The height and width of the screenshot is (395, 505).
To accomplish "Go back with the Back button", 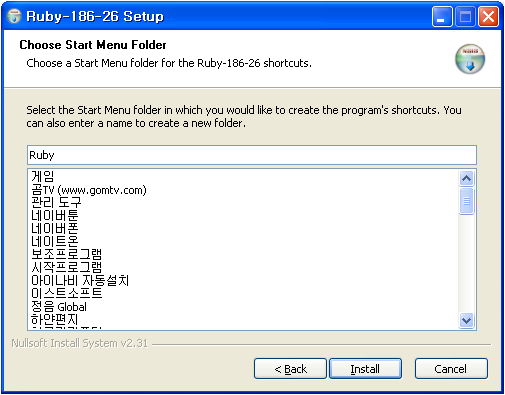I will click(x=290, y=369).
